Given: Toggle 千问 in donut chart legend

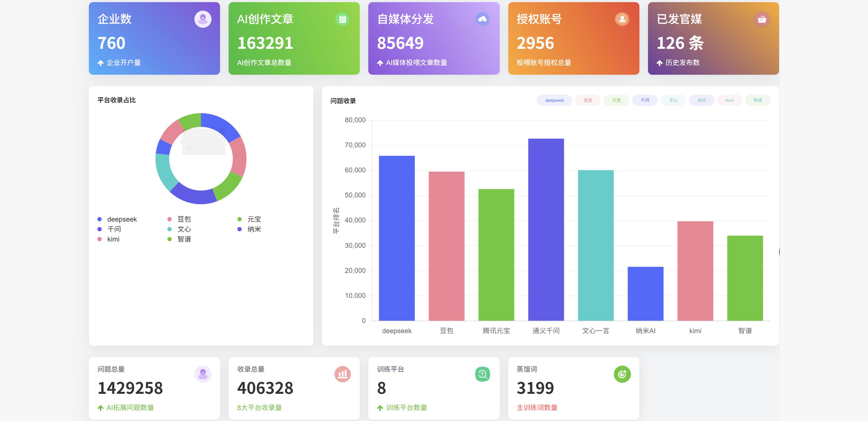Looking at the screenshot, I should tap(109, 229).
